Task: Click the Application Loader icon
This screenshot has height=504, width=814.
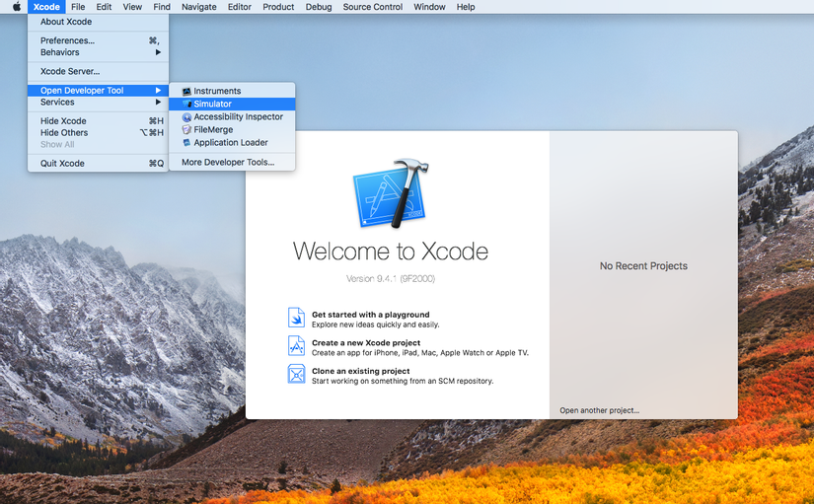Action: pos(186,142)
